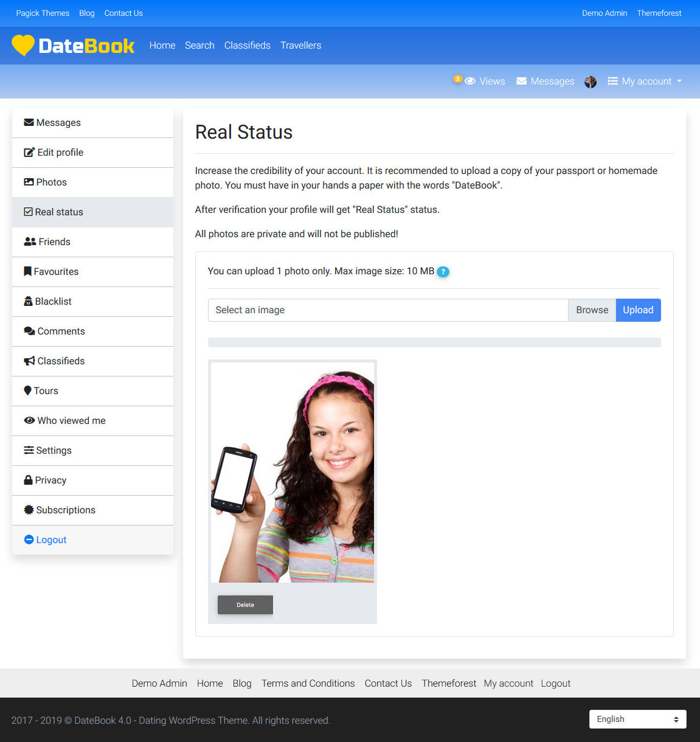
Task: Open the English language selector
Action: click(637, 719)
